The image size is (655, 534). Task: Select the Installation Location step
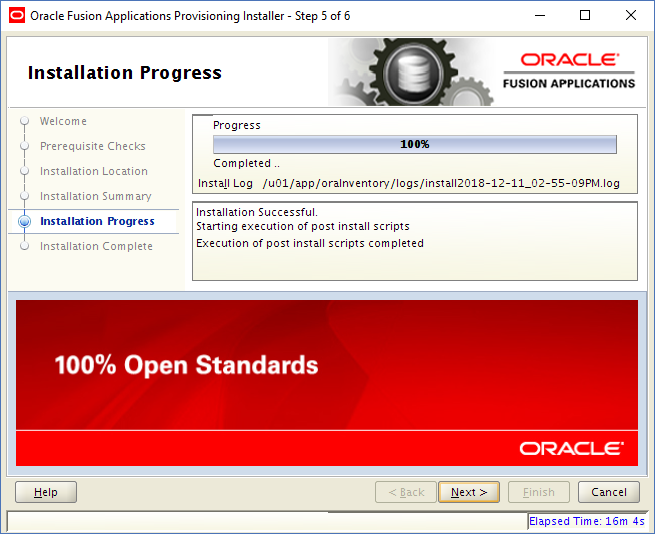pyautogui.click(x=94, y=171)
